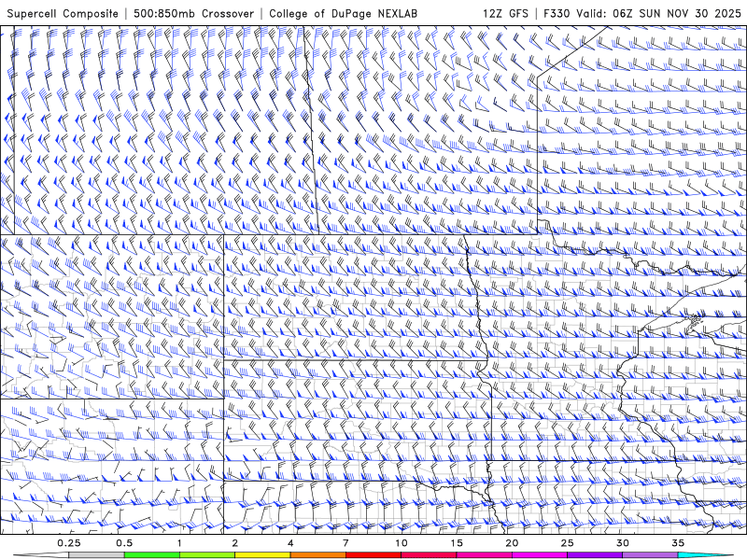The width and height of the screenshot is (747, 560).
Task: Click the "College of DuPage NEXLAB" credit text
Action: point(343,13)
